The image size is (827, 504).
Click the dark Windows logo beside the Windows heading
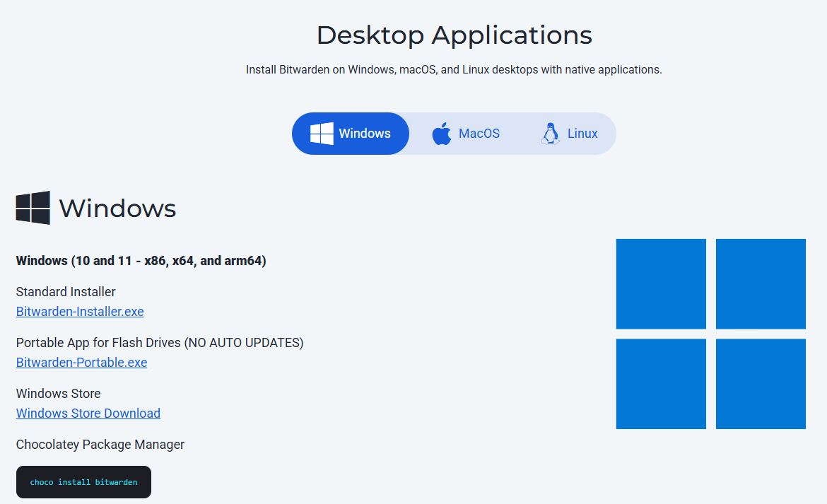pyautogui.click(x=33, y=208)
